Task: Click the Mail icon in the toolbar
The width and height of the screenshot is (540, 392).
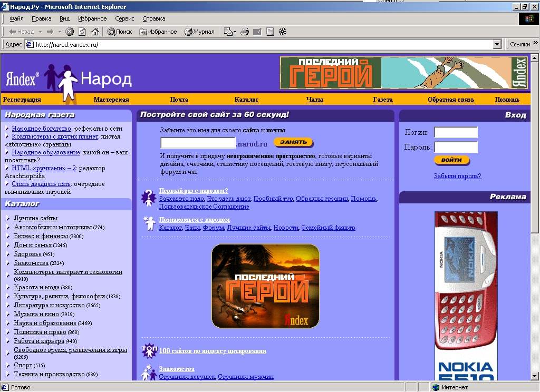Action: pos(228,32)
